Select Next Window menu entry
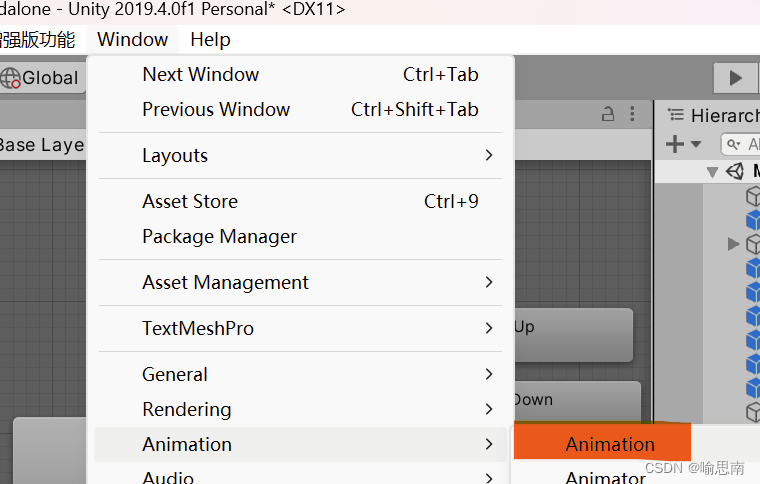 click(300, 75)
